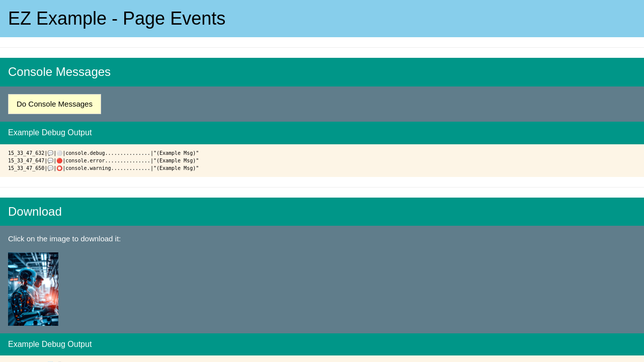
Task: Click Example Debug Output under Console Messages
Action: [50, 133]
